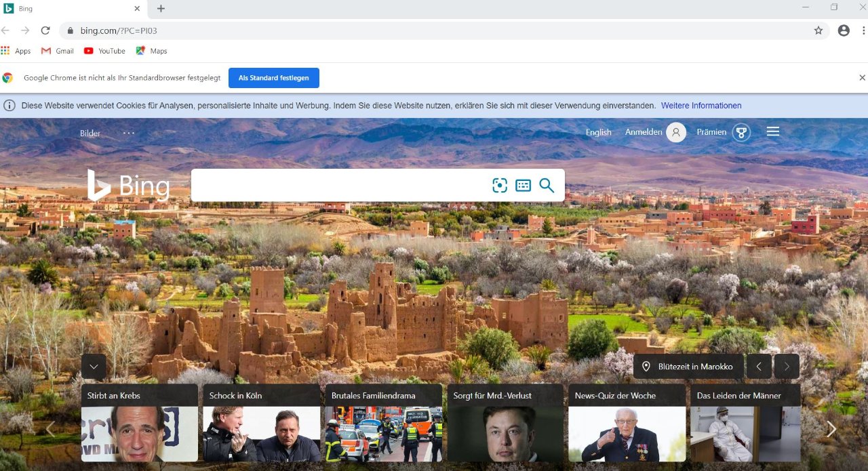Open Weitere Informationen cookie link
Image resolution: width=868 pixels, height=471 pixels.
(701, 106)
